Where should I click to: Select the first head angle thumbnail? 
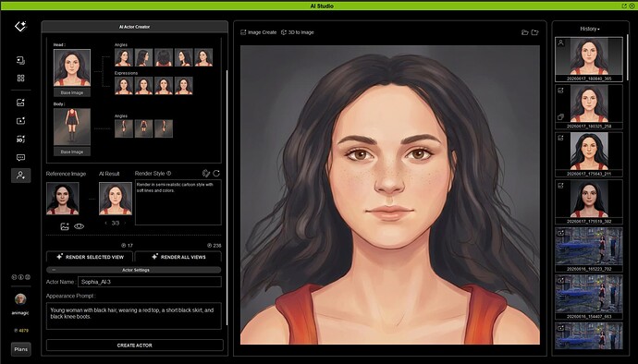click(124, 57)
